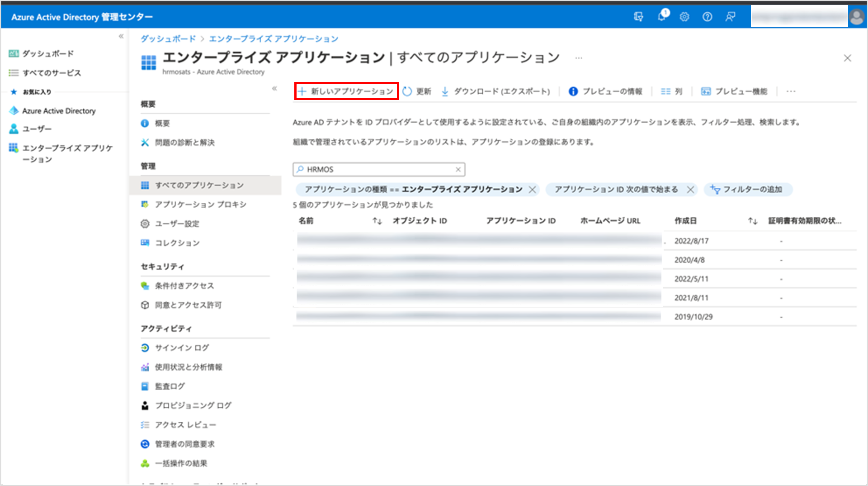Screen dimensions: 868x486
Task: Click the アプリケーションの種類 filter chip
Action: coord(413,190)
